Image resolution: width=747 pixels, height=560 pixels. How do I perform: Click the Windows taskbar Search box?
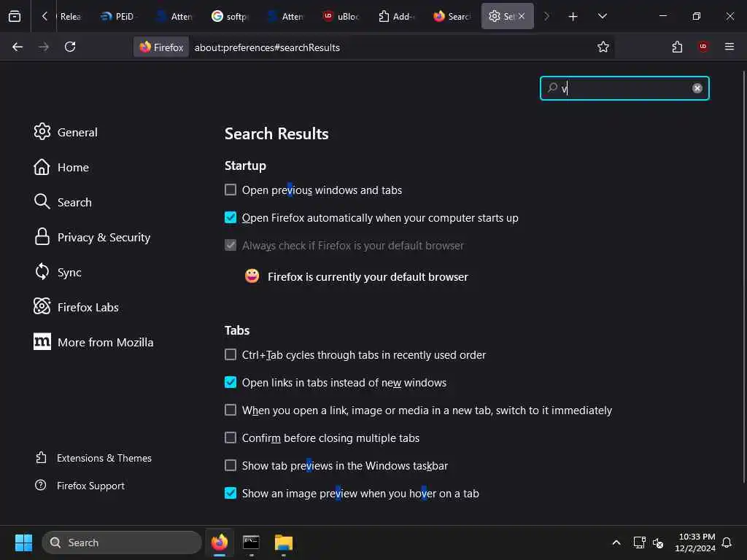122,542
